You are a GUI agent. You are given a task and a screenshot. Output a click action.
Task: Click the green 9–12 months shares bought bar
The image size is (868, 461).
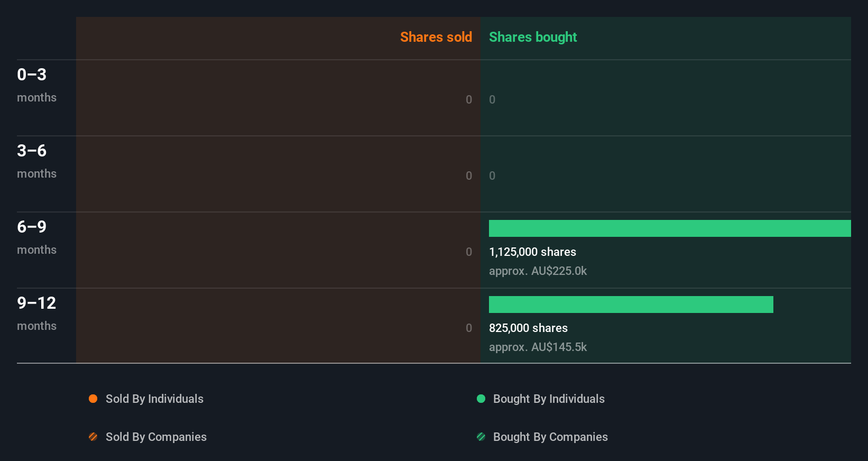(x=631, y=305)
